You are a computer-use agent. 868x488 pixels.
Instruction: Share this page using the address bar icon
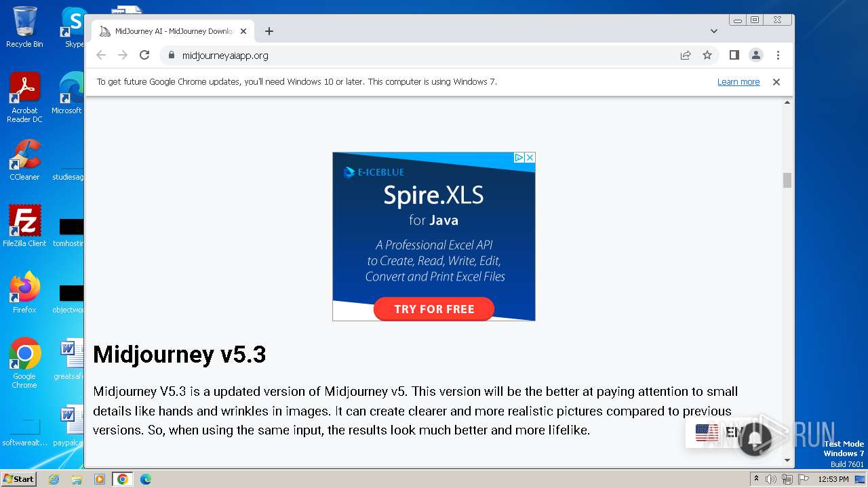[x=686, y=56]
